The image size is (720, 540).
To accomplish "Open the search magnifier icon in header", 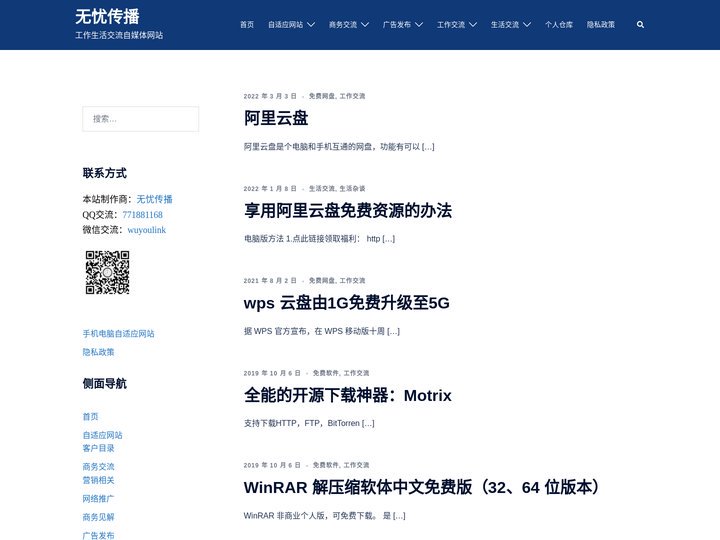I will click(640, 25).
